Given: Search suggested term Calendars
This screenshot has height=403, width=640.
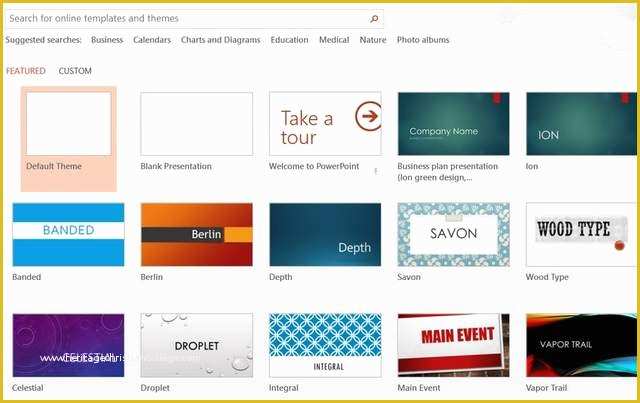Looking at the screenshot, I should tap(152, 40).
